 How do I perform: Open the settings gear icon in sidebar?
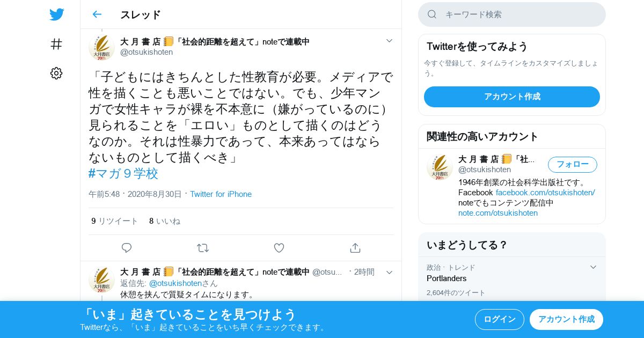pyautogui.click(x=56, y=74)
